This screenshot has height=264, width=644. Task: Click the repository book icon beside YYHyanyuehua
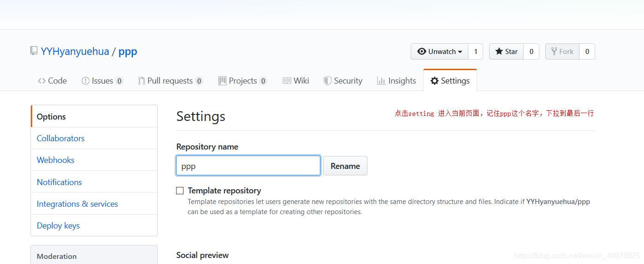34,51
